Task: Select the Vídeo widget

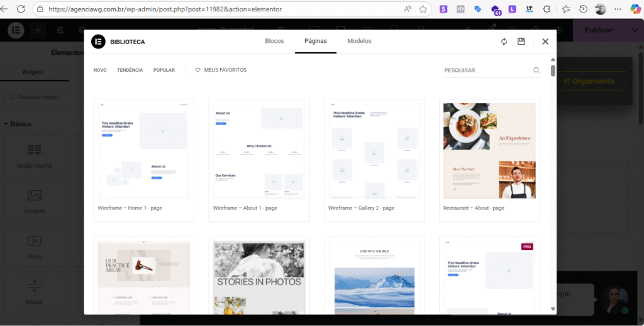Action: [x=35, y=247]
